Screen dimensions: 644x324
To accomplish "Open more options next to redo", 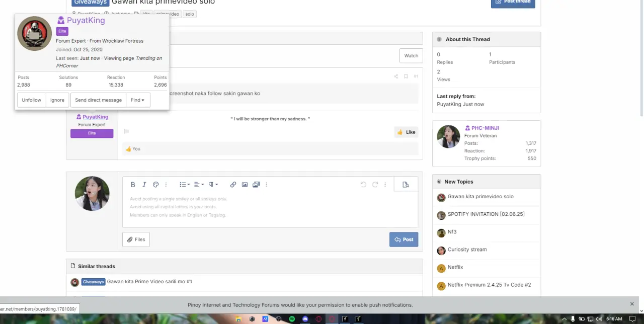I will pyautogui.click(x=385, y=185).
